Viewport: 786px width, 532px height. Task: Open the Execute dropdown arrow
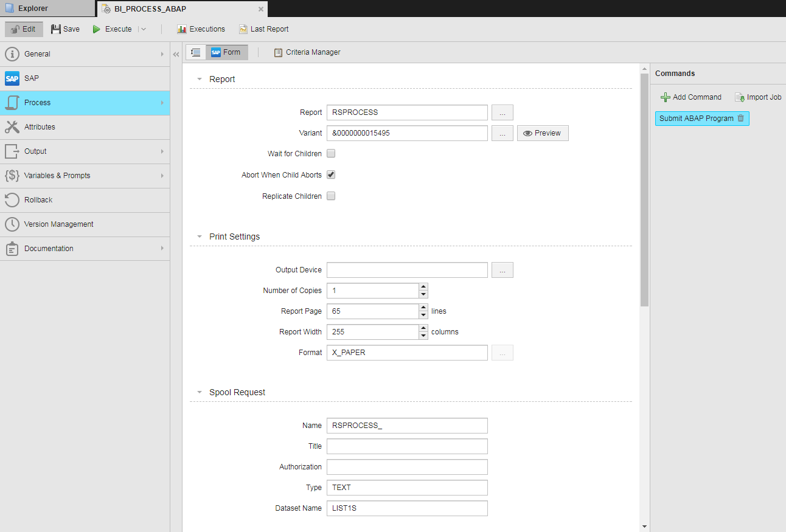click(144, 29)
